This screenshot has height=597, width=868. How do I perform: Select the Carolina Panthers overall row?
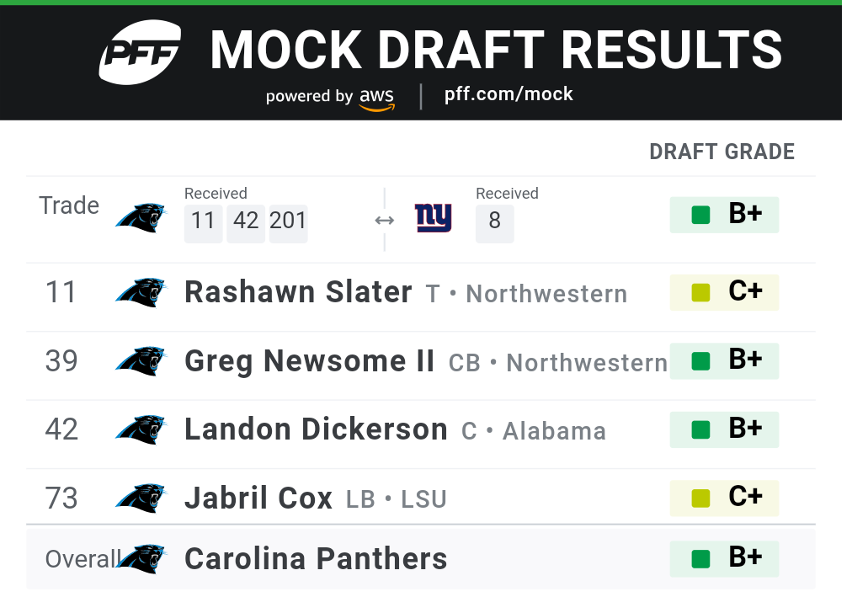click(x=421, y=558)
